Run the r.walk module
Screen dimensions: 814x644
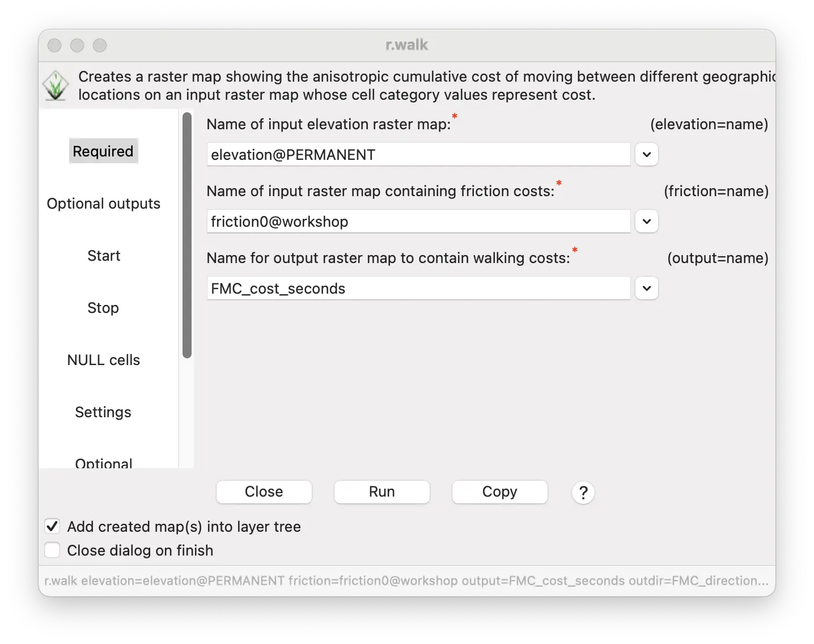coord(382,492)
